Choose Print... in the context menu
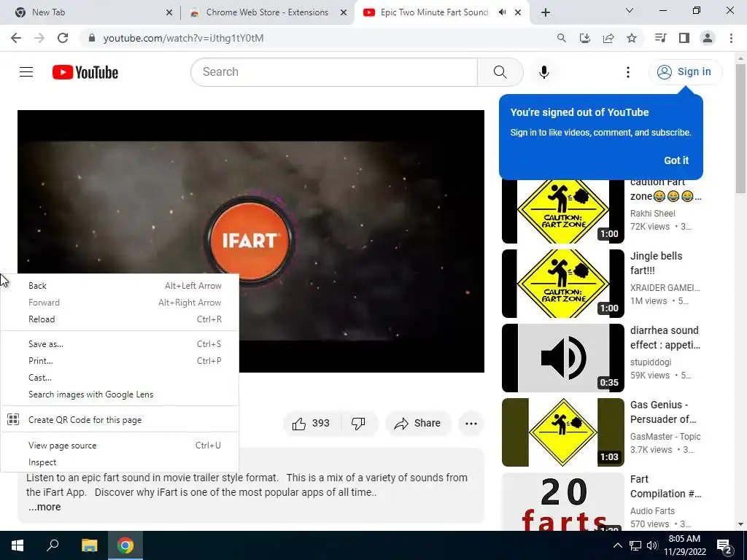747x560 pixels. (x=120, y=361)
